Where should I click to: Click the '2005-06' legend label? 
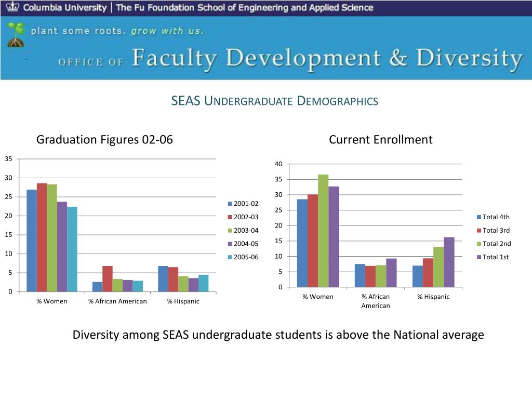pos(246,257)
